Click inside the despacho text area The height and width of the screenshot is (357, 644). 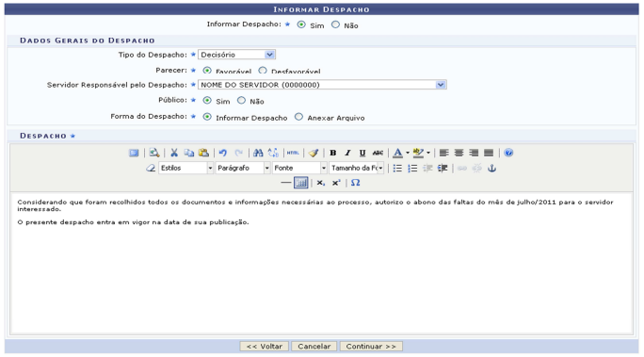[x=321, y=263]
